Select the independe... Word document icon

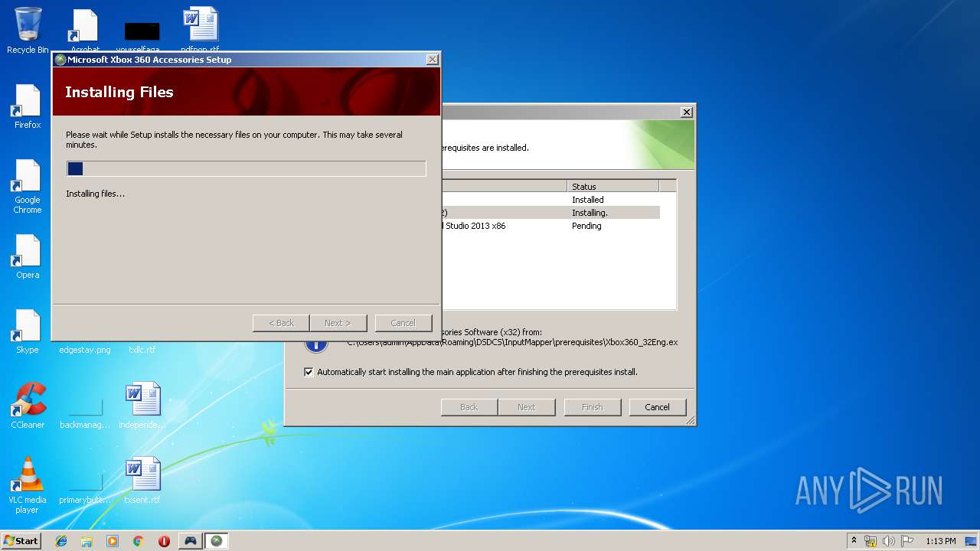[x=142, y=406]
